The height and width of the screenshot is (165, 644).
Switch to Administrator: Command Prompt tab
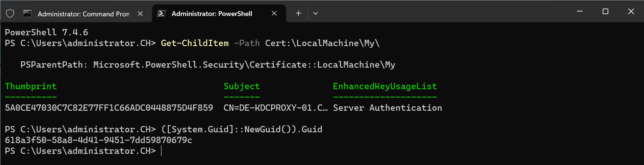point(83,14)
